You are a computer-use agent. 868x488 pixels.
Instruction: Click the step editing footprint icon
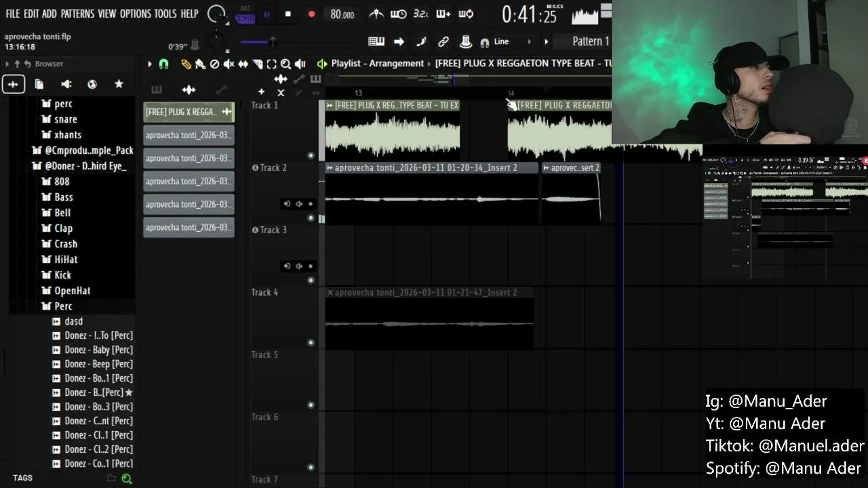tap(421, 41)
